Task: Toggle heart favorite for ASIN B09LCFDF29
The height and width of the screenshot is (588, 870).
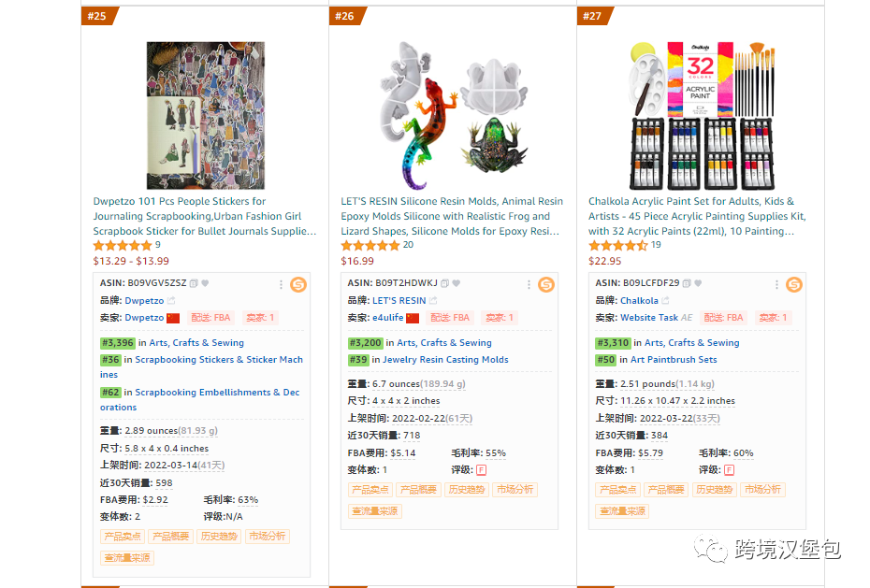Action: coord(698,283)
